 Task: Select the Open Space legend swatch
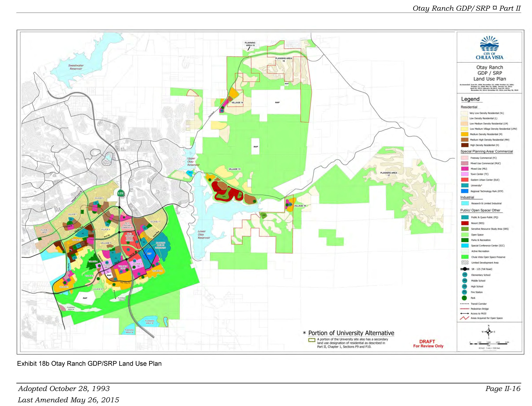pyautogui.click(x=465, y=234)
